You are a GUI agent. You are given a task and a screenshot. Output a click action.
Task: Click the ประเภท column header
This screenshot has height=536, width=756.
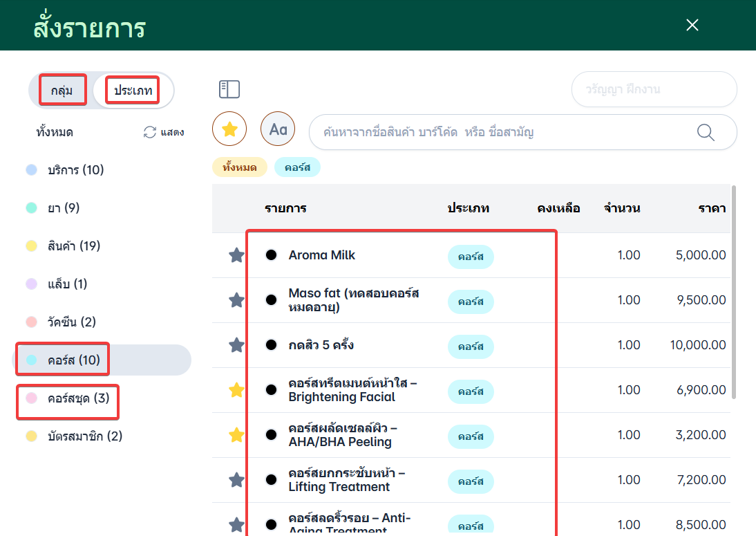pos(468,208)
